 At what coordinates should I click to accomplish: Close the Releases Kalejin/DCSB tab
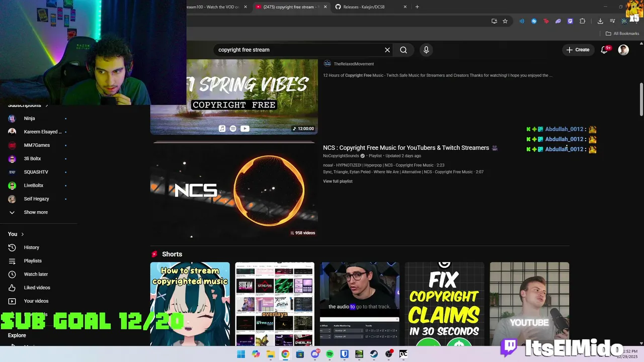pyautogui.click(x=405, y=7)
